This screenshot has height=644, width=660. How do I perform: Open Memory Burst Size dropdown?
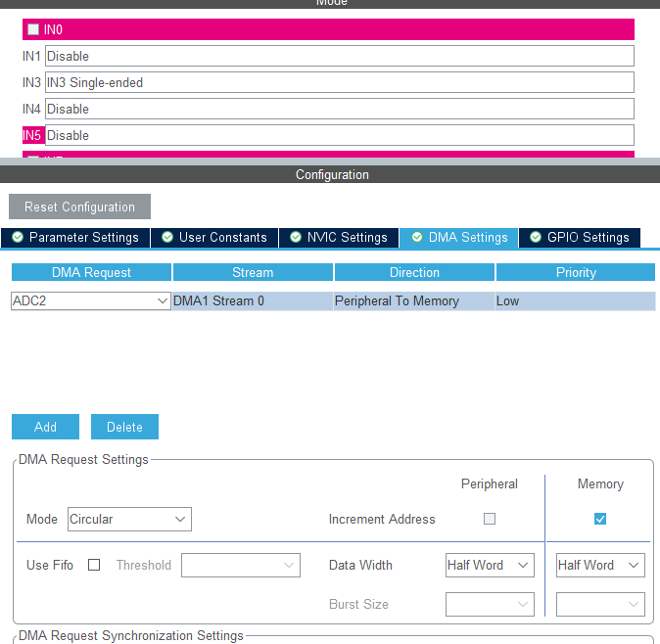pos(600,604)
